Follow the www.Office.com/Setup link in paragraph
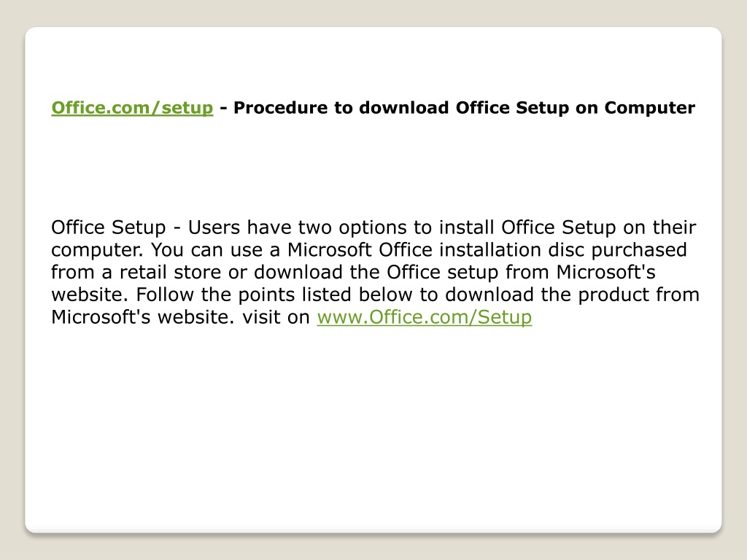The height and width of the screenshot is (560, 747). pyautogui.click(x=424, y=317)
